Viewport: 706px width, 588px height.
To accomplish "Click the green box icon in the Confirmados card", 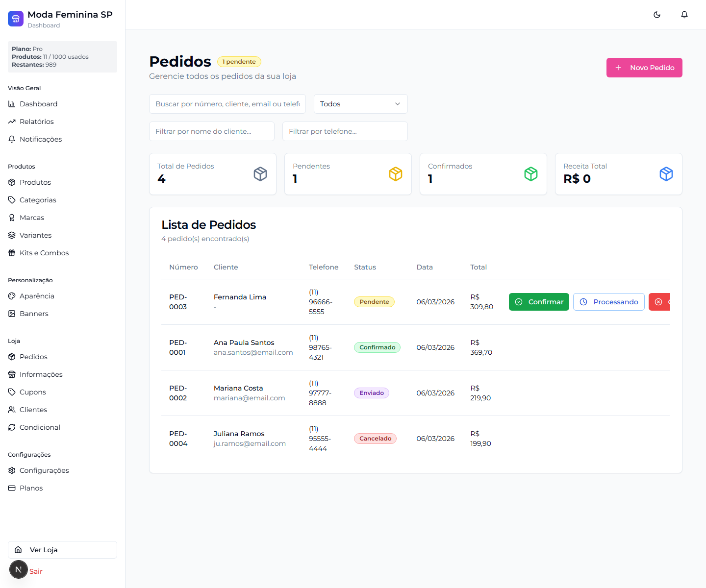I will pos(531,174).
